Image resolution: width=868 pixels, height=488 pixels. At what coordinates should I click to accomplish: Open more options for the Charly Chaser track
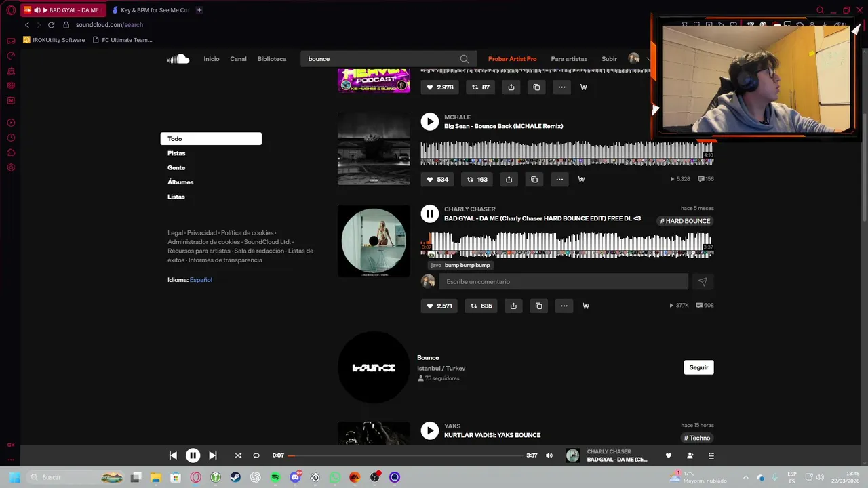[564, 306]
